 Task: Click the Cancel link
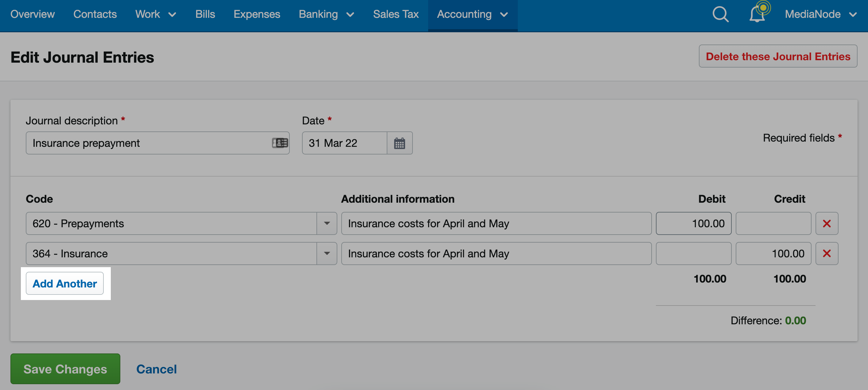point(156,369)
